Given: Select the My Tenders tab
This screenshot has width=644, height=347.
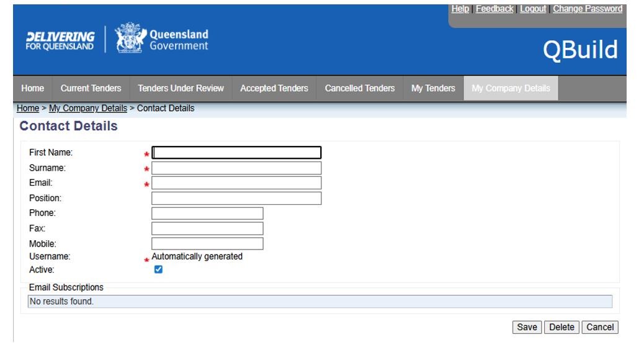Looking at the screenshot, I should click(433, 88).
